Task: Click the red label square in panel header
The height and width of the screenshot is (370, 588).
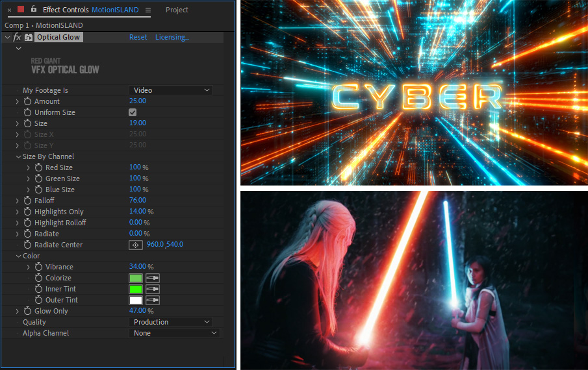Action: pyautogui.click(x=21, y=9)
